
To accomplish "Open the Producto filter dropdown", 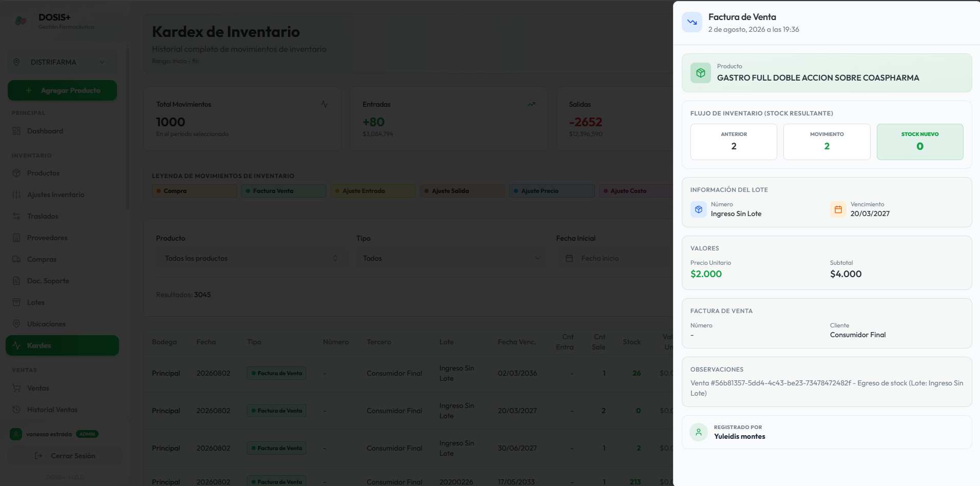I will (x=252, y=258).
